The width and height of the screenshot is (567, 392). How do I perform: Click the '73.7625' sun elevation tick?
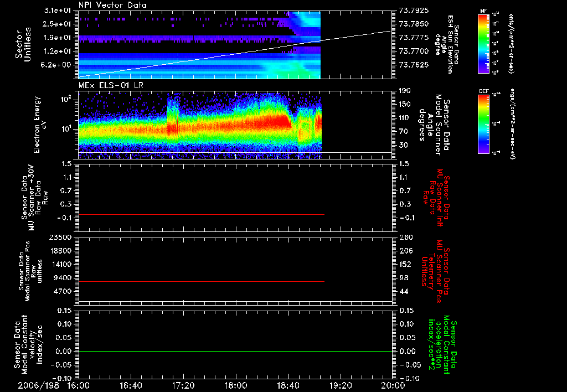click(x=414, y=65)
